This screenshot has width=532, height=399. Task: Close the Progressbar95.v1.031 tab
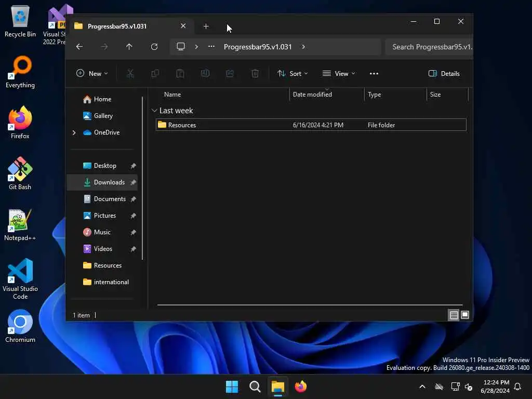click(x=183, y=26)
